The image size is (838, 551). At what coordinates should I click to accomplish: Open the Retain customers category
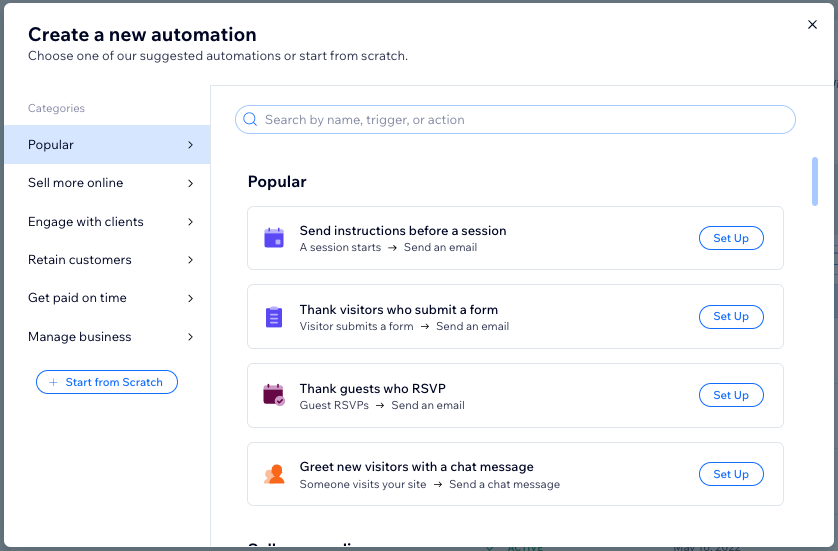pyautogui.click(x=80, y=260)
